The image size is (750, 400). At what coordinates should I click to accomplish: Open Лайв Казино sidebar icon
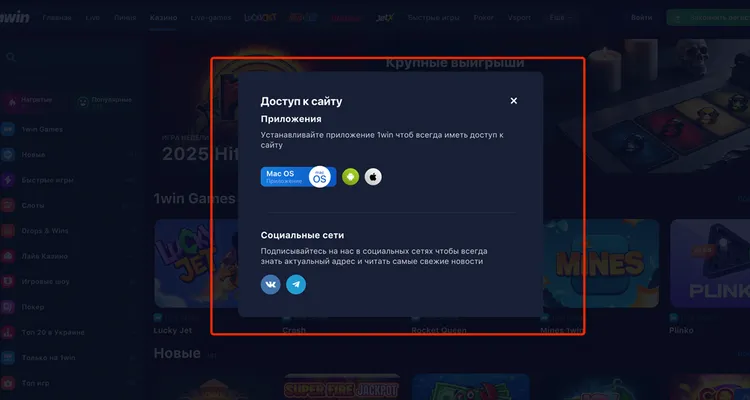click(x=8, y=256)
